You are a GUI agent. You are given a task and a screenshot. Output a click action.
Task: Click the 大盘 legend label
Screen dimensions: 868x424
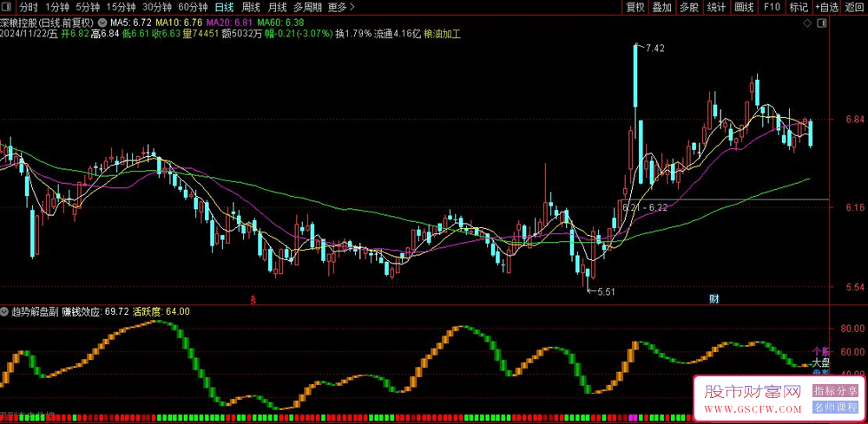[x=821, y=362]
